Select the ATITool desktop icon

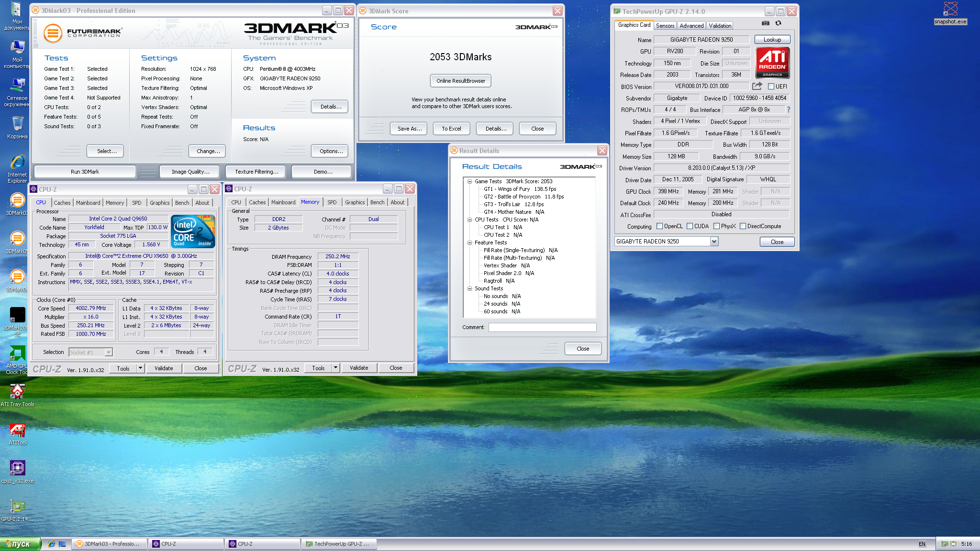coord(17,434)
